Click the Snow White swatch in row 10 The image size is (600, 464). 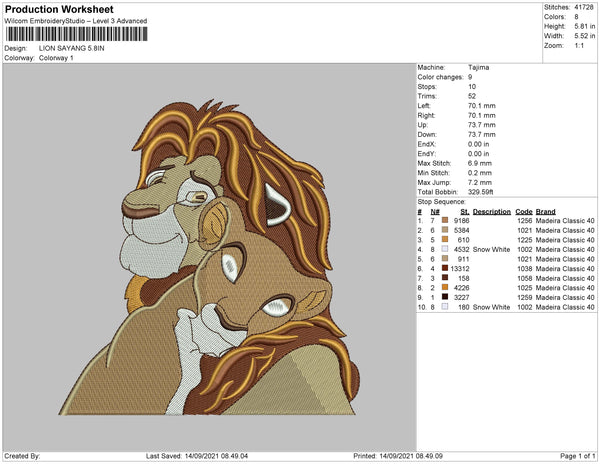445,307
